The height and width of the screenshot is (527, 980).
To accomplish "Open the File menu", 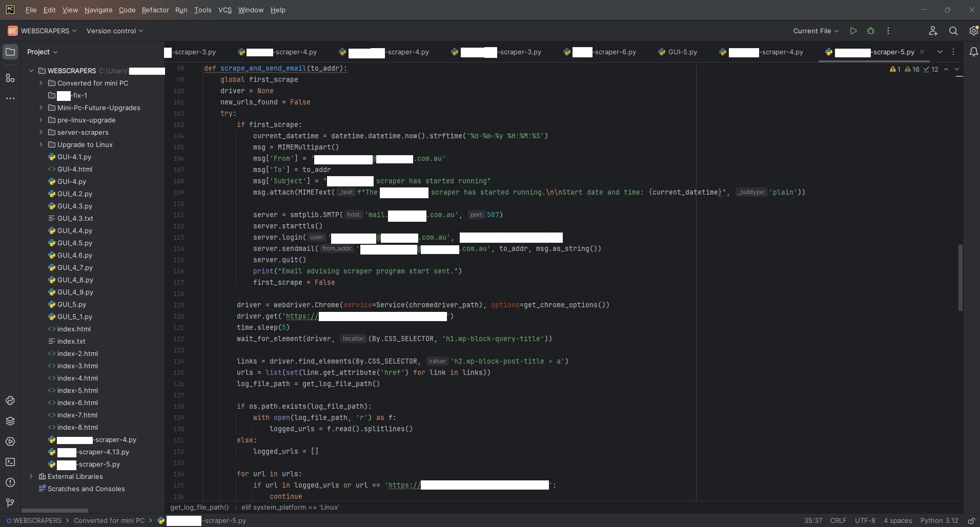I will point(31,10).
